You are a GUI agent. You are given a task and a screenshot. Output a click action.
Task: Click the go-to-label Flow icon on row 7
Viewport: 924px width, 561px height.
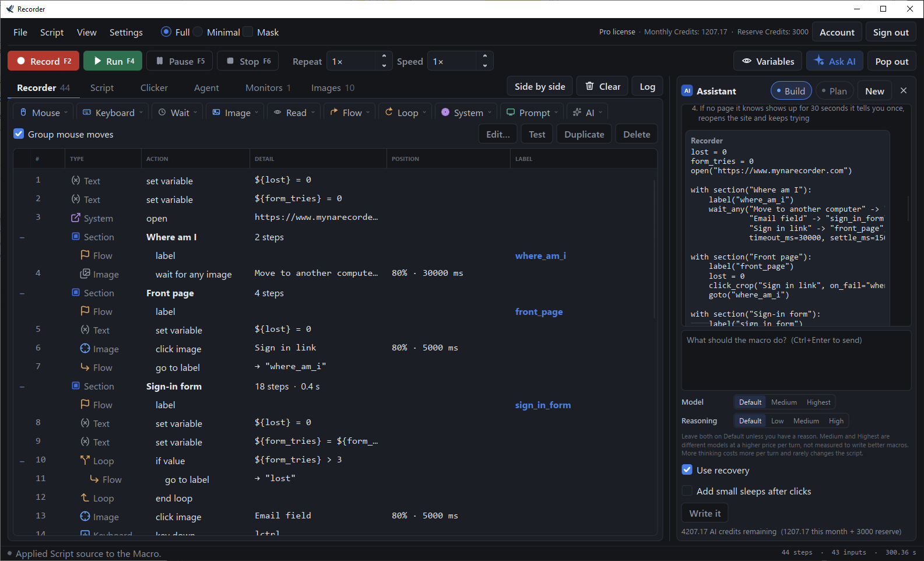point(85,367)
